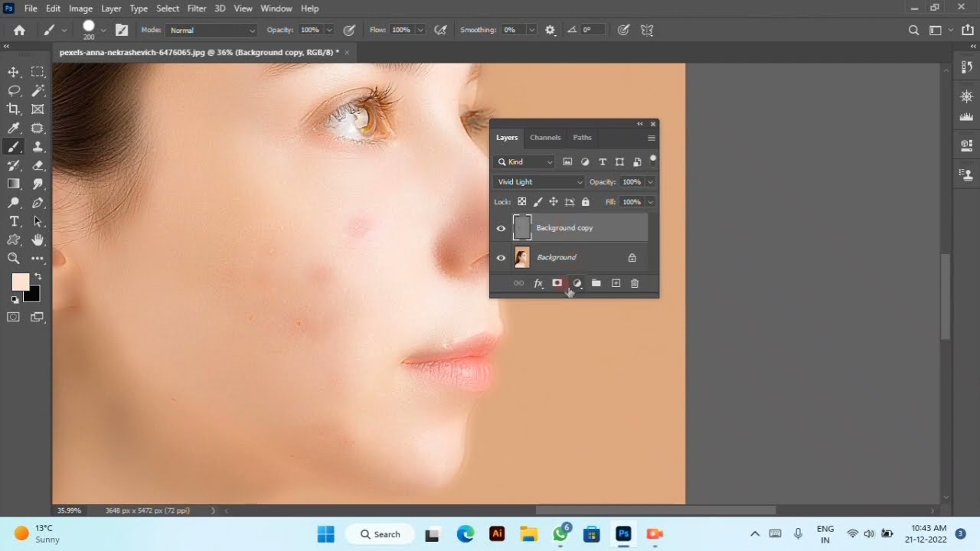Select the Eyedropper tool
980x551 pixels.
pos(14,129)
